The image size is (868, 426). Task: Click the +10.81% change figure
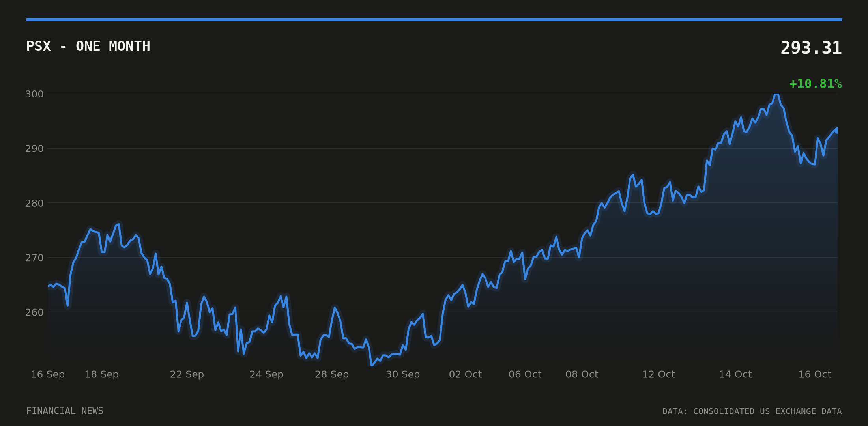tap(816, 84)
